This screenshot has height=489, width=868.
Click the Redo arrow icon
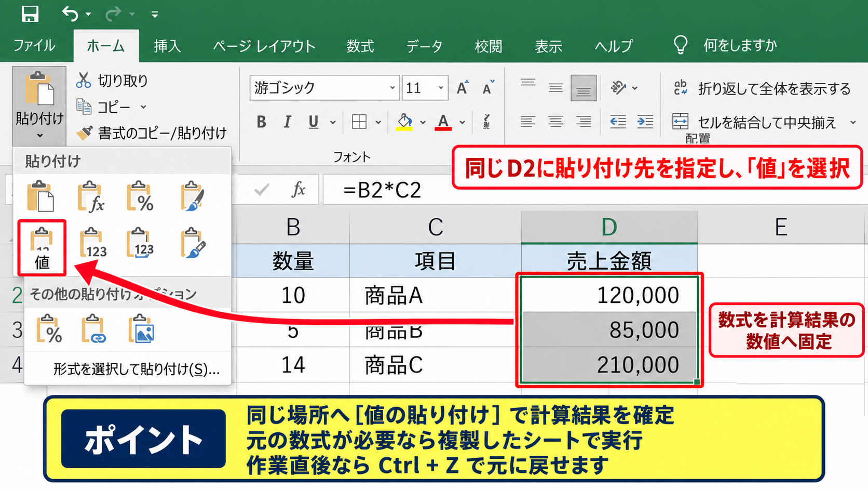tap(114, 14)
